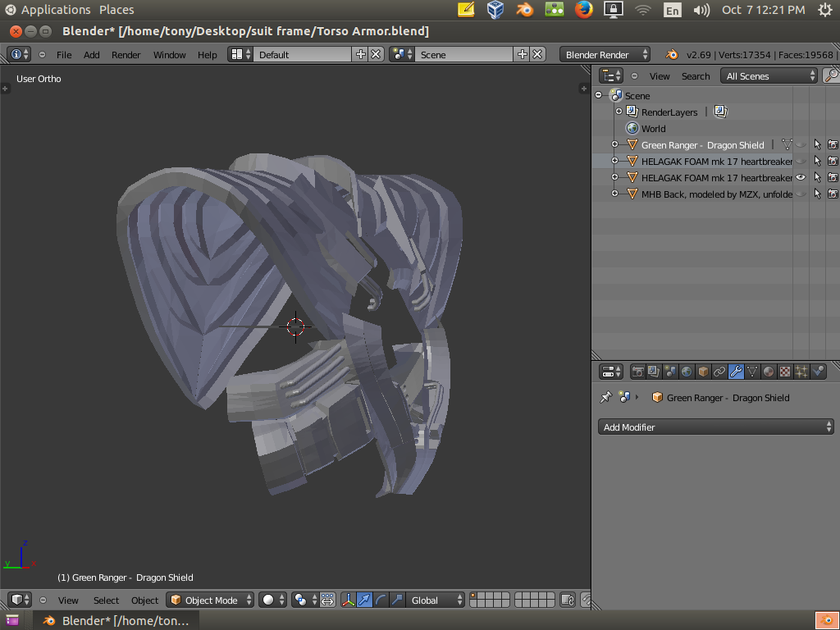Click the add new scene plus icon
This screenshot has width=840, height=630.
[x=522, y=54]
